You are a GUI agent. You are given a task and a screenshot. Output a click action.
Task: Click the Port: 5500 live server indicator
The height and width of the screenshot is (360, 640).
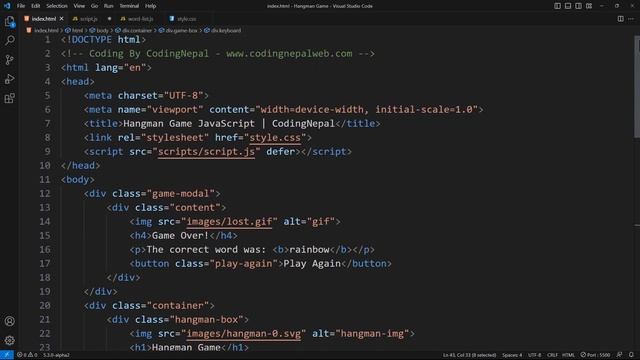click(595, 355)
